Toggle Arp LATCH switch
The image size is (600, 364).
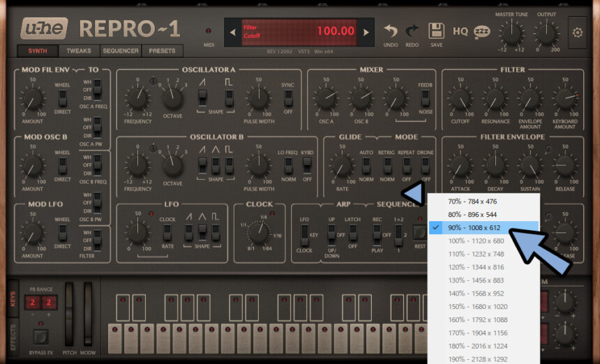(x=352, y=233)
